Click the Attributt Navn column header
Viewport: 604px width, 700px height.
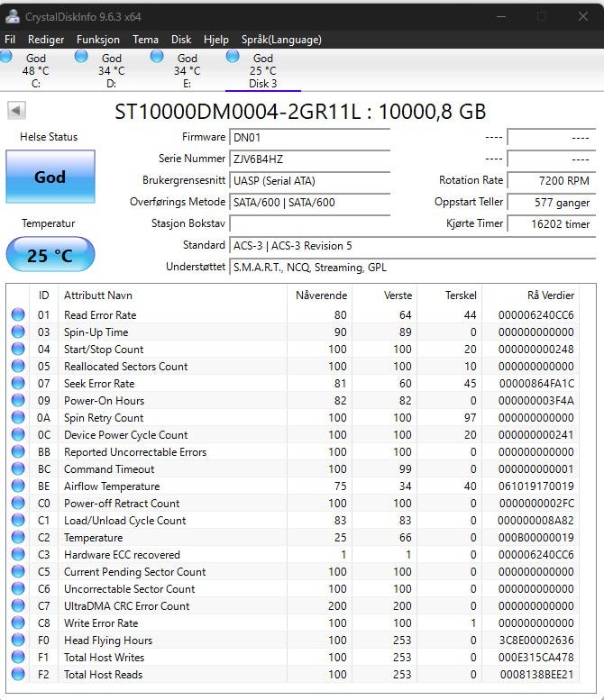pyautogui.click(x=97, y=295)
